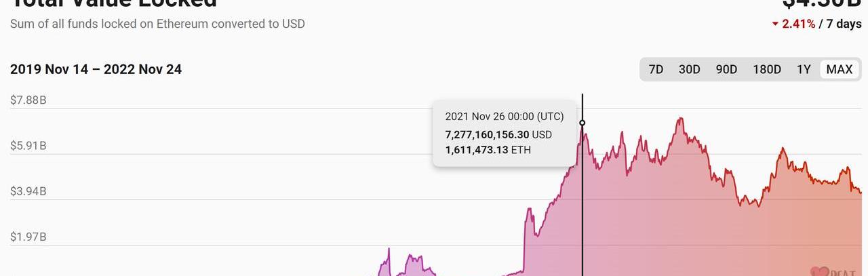Image resolution: width=868 pixels, height=276 pixels.
Task: Switch chart to 30D range
Action: pos(689,69)
